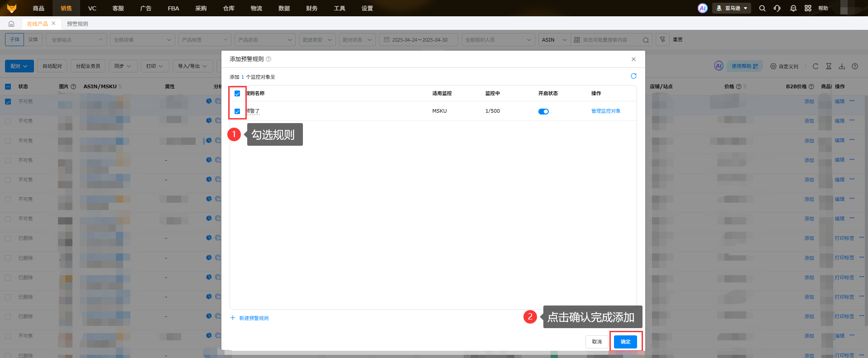Open the 商品 menu
Screen dimensions: 868x358
tap(38, 8)
